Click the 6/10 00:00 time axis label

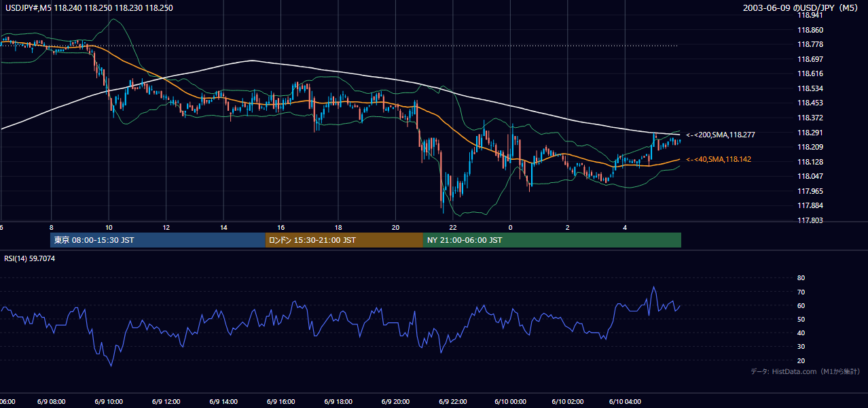point(510,402)
